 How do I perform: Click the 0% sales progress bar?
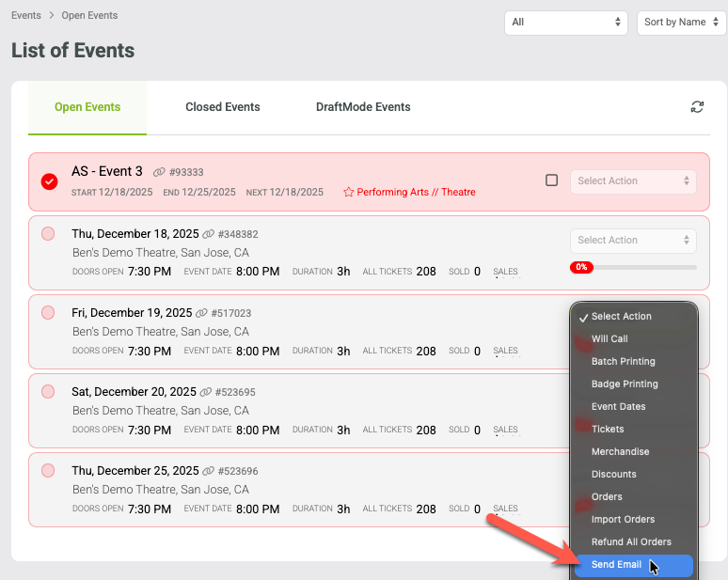[633, 267]
